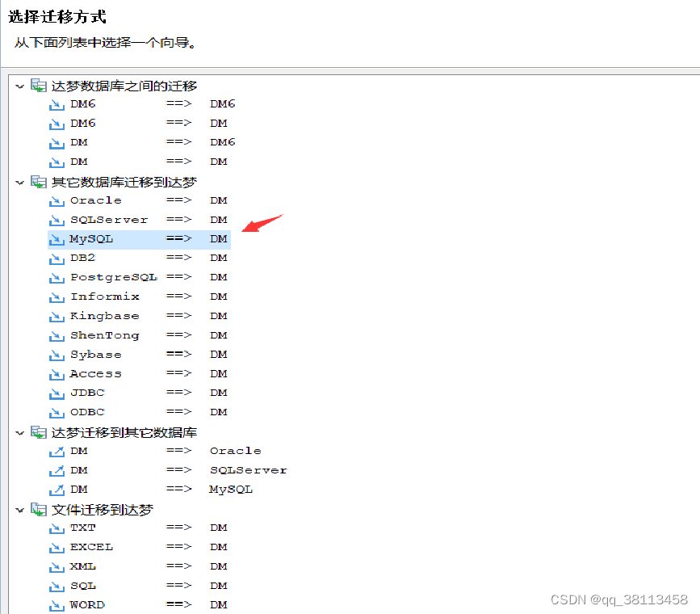Click the DM ==> MySQL export icon

click(x=57, y=490)
